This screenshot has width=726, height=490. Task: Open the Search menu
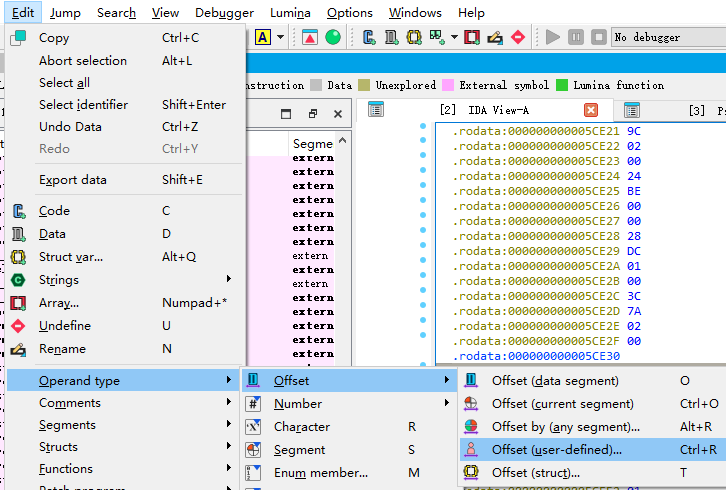(x=116, y=13)
